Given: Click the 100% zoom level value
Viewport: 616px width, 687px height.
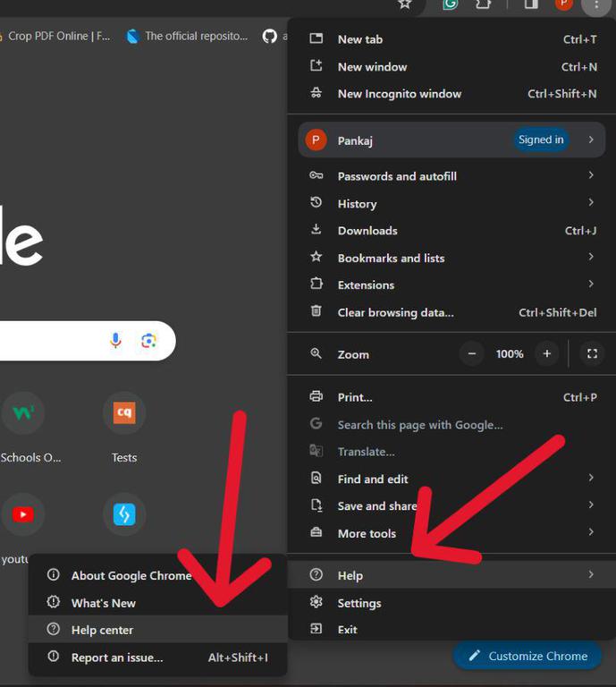Looking at the screenshot, I should 510,354.
